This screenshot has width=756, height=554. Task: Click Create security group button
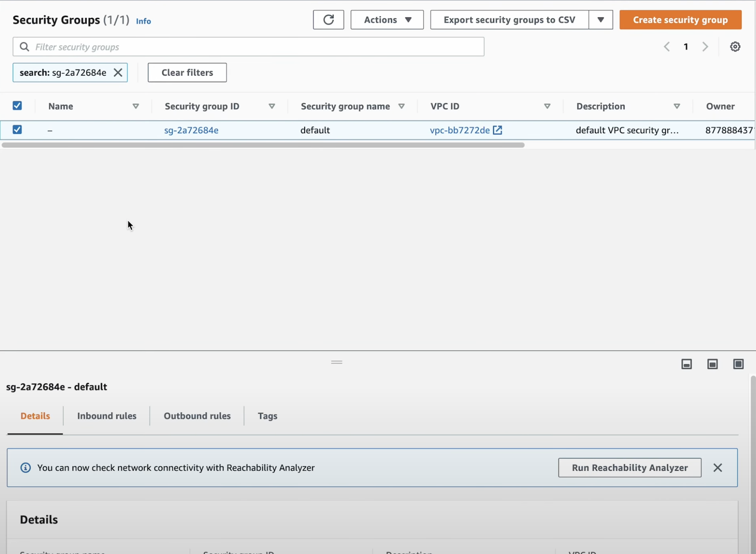[x=680, y=20]
